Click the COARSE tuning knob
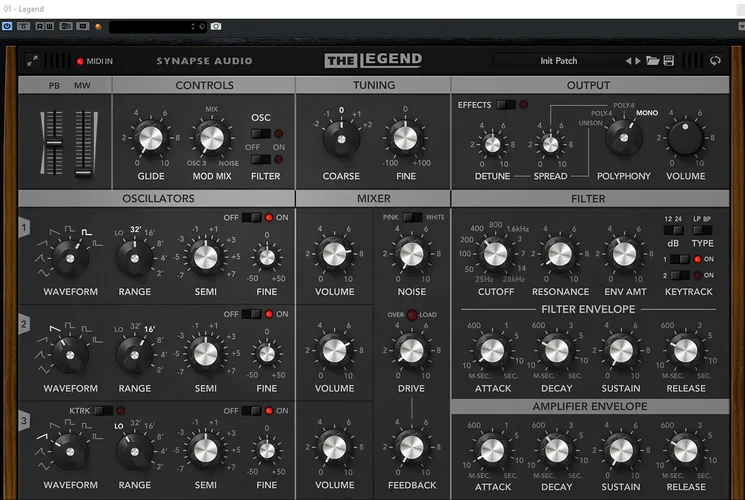 click(341, 139)
